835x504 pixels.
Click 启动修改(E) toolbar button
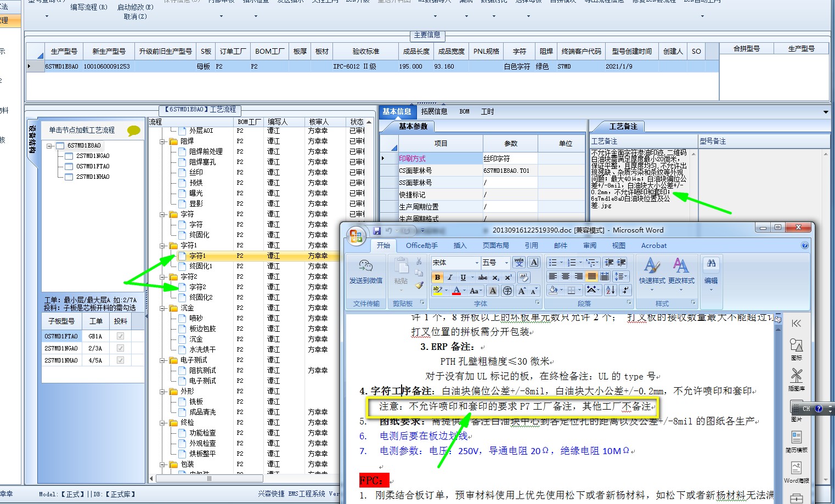136,7
